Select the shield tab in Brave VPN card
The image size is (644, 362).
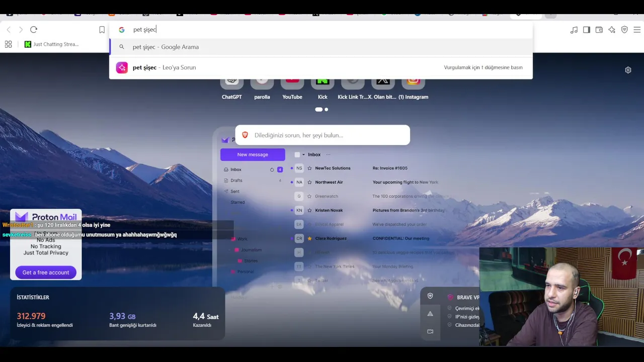pyautogui.click(x=430, y=297)
